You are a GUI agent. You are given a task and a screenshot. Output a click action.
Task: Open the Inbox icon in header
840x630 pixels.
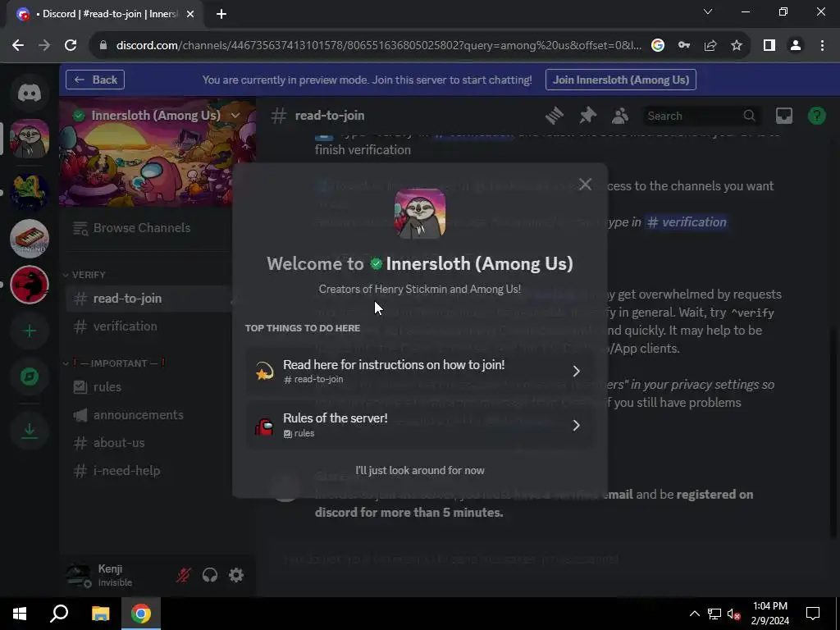783,116
